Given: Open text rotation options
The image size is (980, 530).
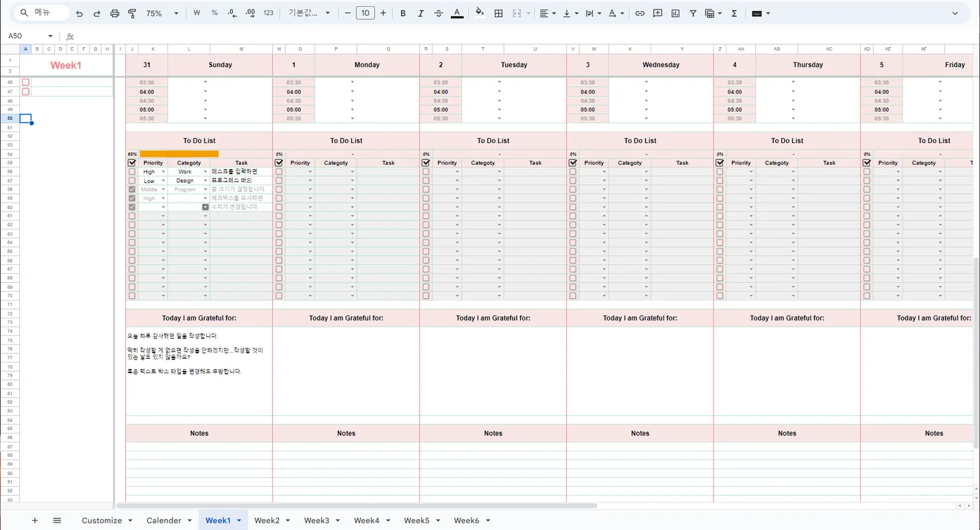Looking at the screenshot, I should coord(616,13).
